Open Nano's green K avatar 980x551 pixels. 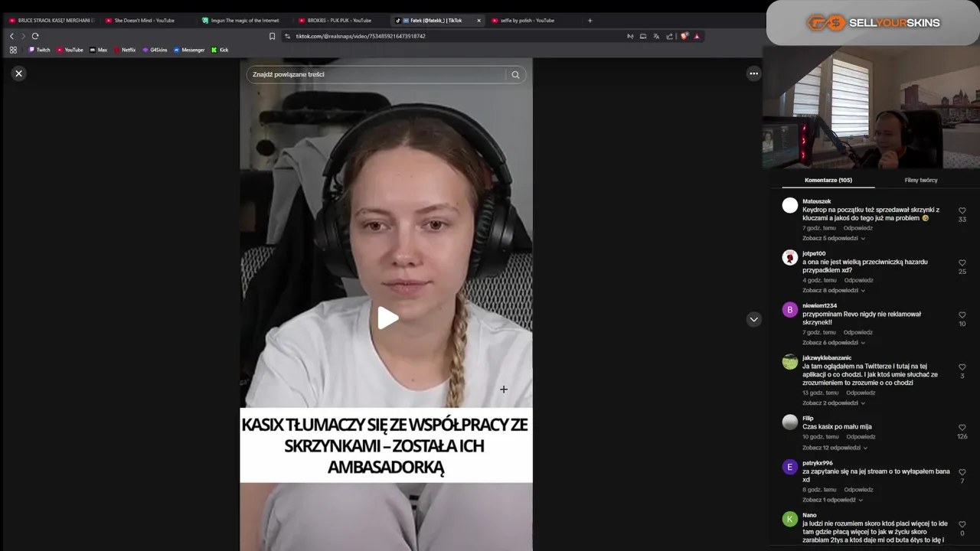tap(790, 519)
